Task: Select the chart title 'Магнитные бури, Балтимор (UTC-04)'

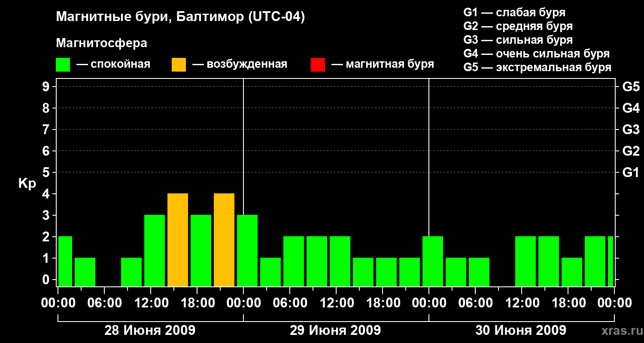Action: [180, 17]
